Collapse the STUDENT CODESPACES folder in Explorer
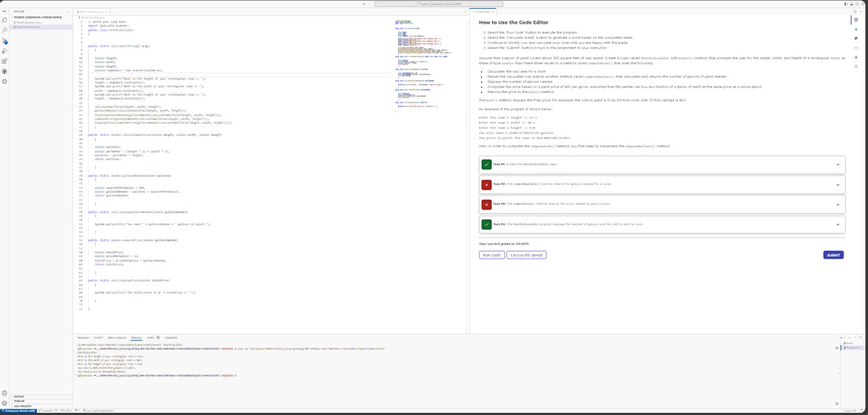Viewport: 868px width, 415px height. point(12,17)
